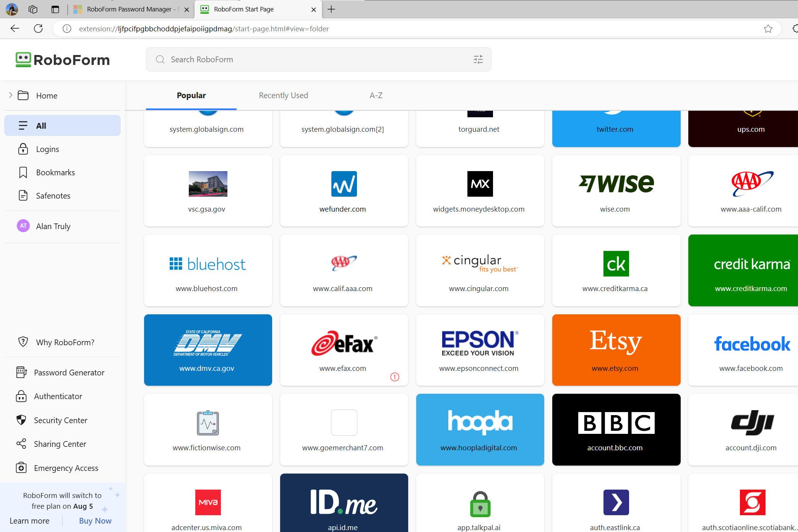Click the Alan Truly profile icon
The width and height of the screenshot is (798, 532).
point(23,226)
